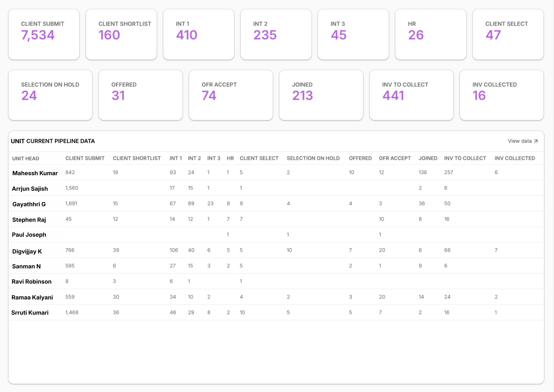Select the Paul Joseph row name
This screenshot has height=392, width=554.
(29, 235)
